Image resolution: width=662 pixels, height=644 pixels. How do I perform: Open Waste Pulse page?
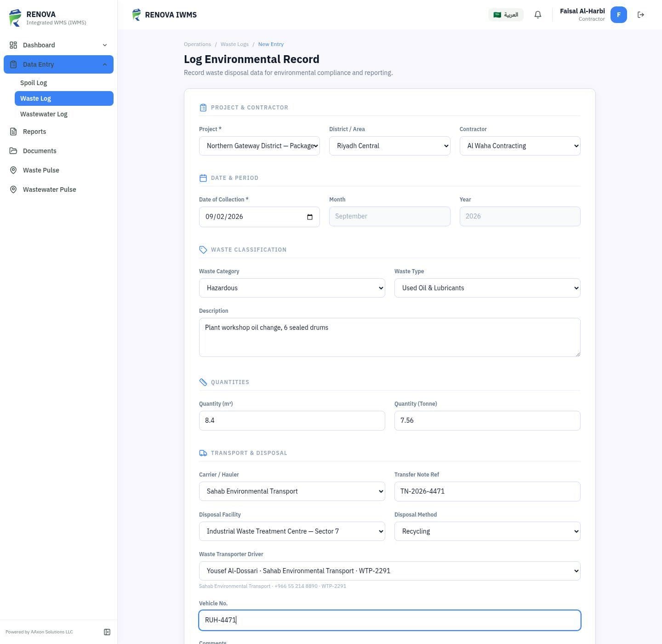click(58, 170)
